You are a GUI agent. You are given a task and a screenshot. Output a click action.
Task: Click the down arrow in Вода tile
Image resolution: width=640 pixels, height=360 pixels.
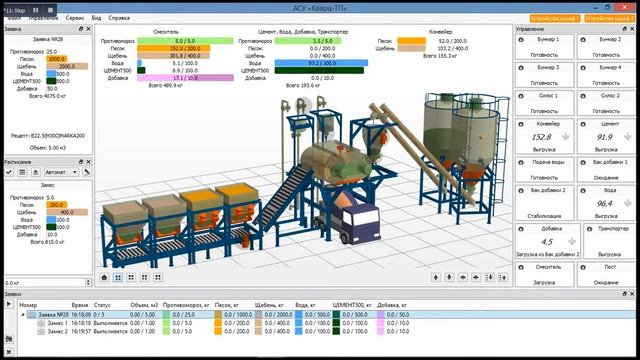click(628, 203)
